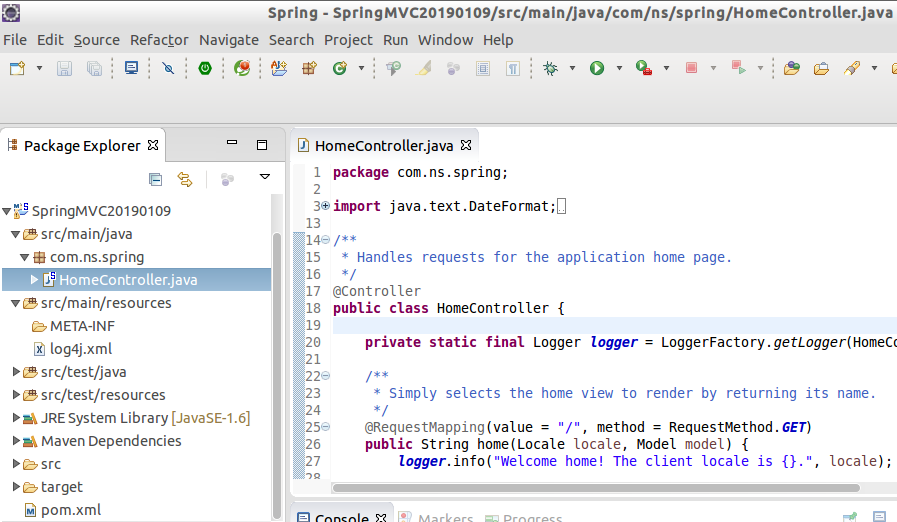Open the Window menu
Screen dimensions: 897x522
pyautogui.click(x=446, y=40)
